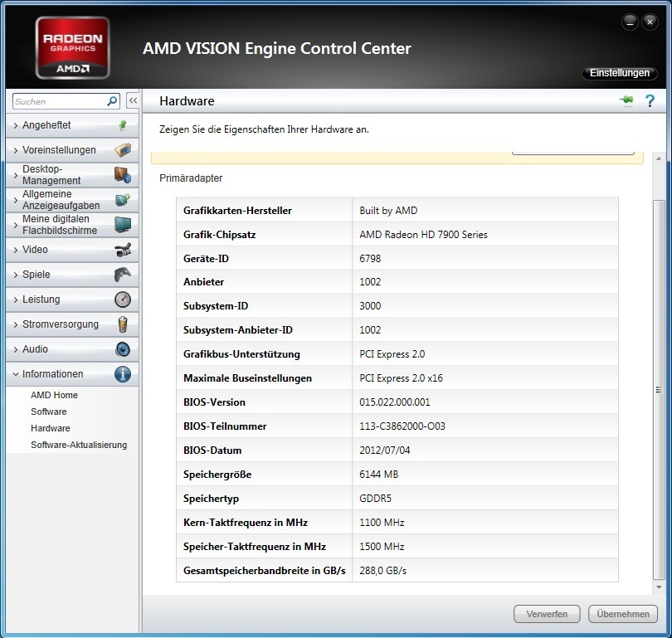
Task: Select BIOS-Teilnummer value 113-C3862000-O03
Action: pos(402,426)
